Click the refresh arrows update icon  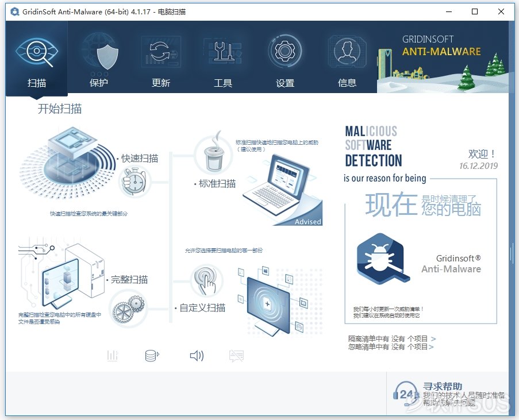tap(161, 52)
